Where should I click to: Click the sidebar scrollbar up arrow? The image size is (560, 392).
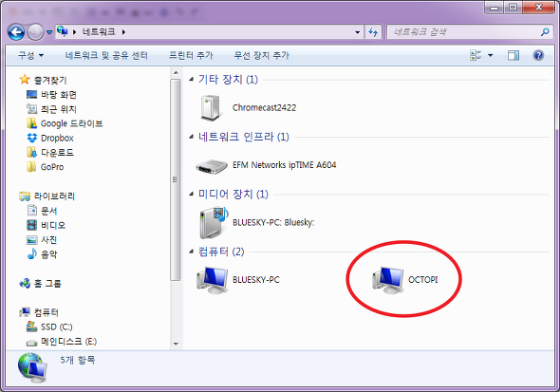(x=176, y=73)
